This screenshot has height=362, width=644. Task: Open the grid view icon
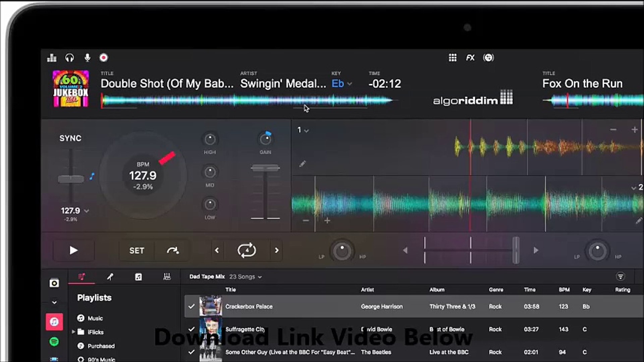(x=453, y=58)
